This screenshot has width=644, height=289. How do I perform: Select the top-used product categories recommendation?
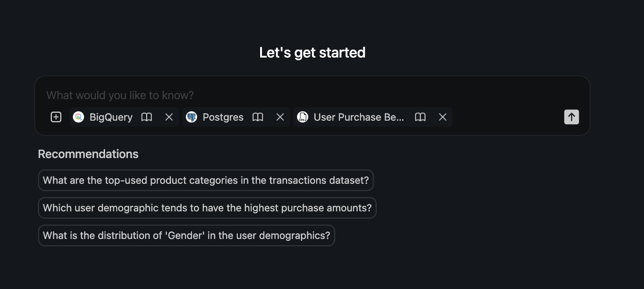[205, 180]
